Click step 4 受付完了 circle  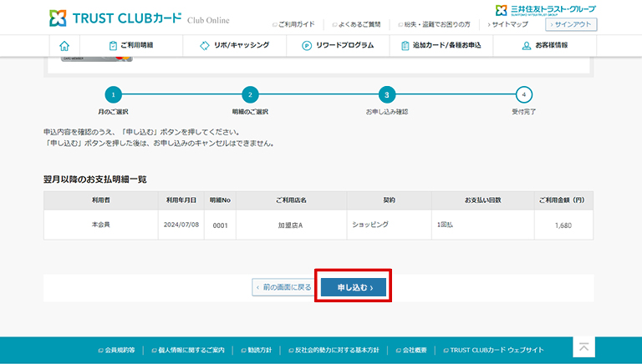[x=523, y=95]
